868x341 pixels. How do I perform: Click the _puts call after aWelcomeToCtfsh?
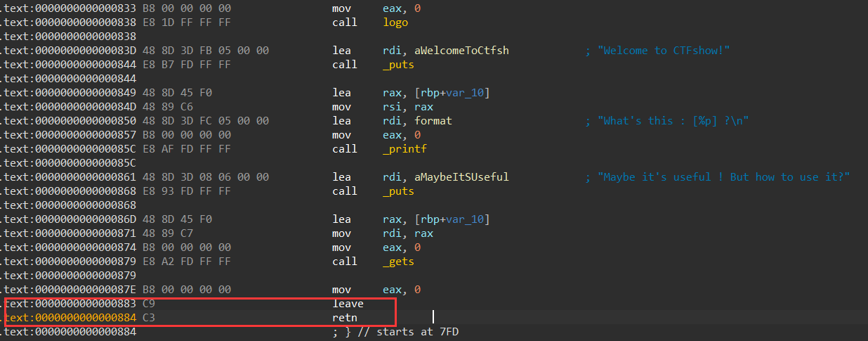tap(398, 65)
